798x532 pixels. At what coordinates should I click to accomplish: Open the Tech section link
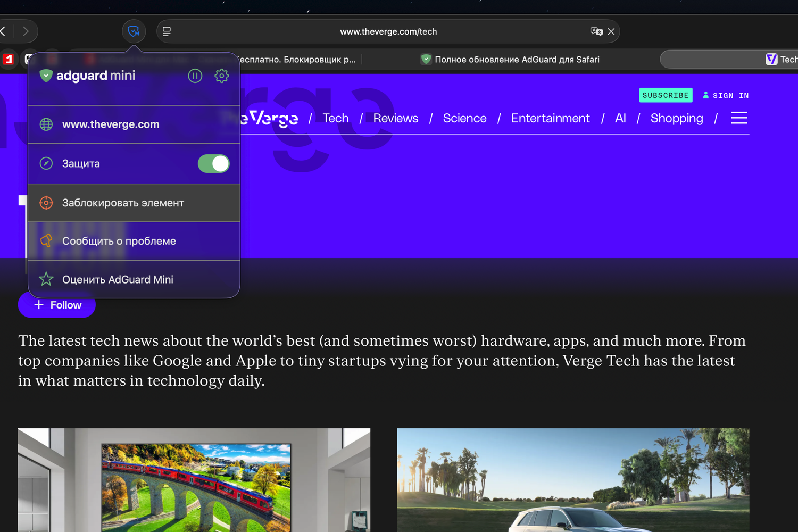click(x=336, y=118)
